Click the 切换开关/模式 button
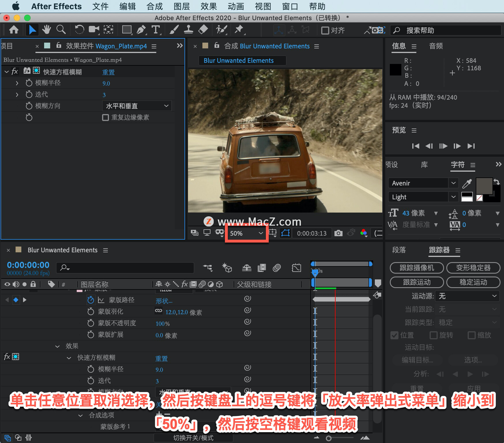The height and width of the screenshot is (443, 504). [193, 438]
